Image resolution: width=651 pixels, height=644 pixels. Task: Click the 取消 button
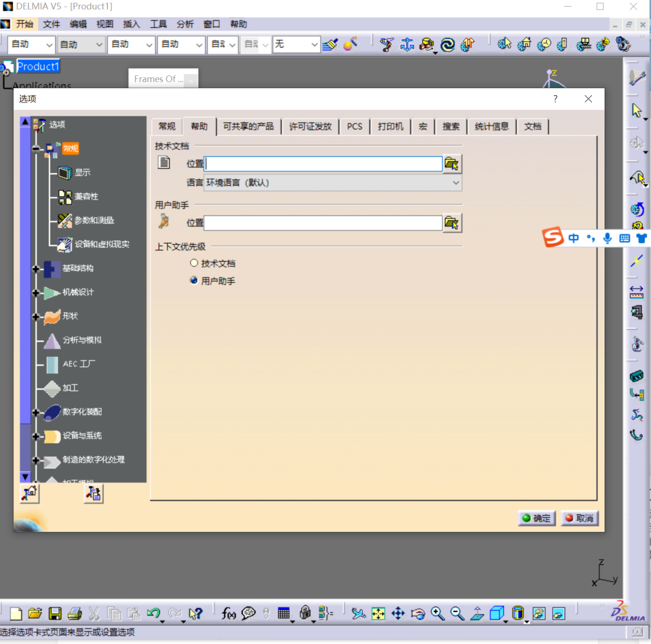coord(579,518)
